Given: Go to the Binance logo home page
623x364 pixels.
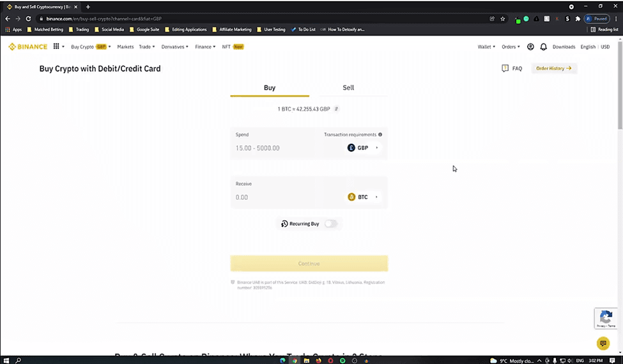Looking at the screenshot, I should click(x=28, y=47).
